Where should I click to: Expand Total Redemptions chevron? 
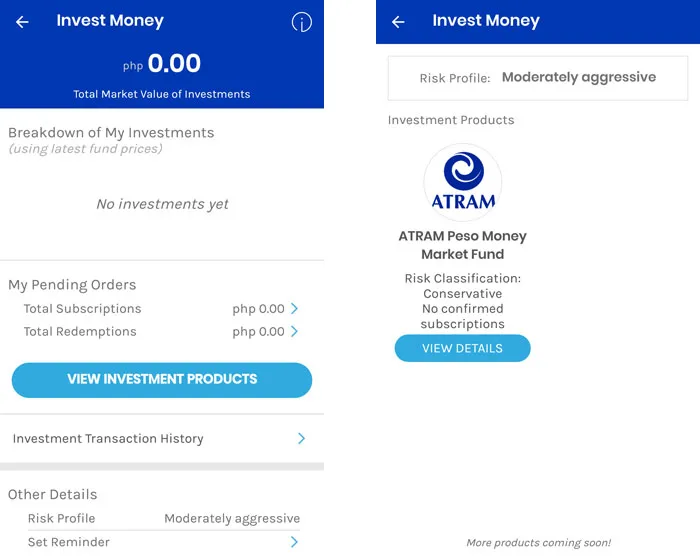pyautogui.click(x=294, y=331)
